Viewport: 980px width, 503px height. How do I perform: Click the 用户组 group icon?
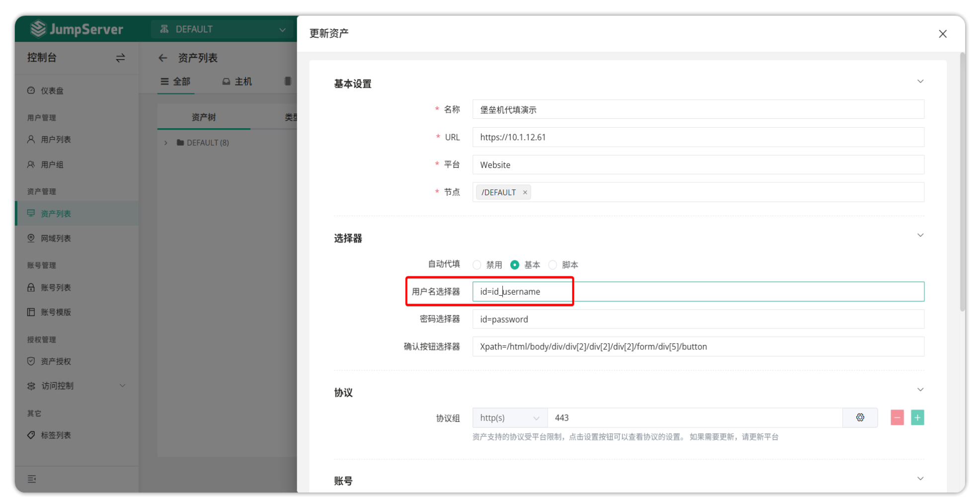tap(31, 165)
